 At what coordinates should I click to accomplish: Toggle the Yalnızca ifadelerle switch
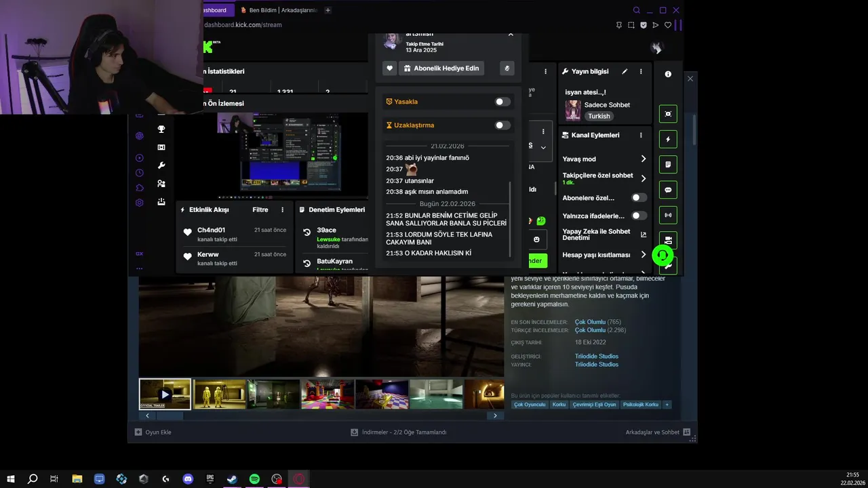coord(639,216)
